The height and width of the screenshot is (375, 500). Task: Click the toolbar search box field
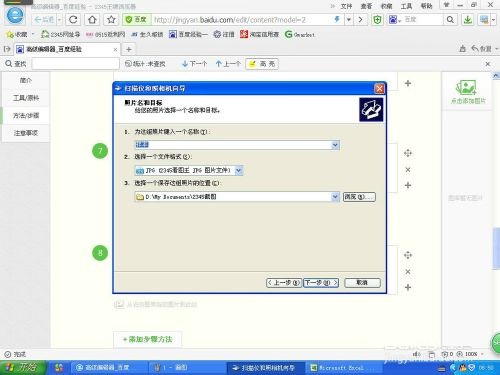[423, 20]
